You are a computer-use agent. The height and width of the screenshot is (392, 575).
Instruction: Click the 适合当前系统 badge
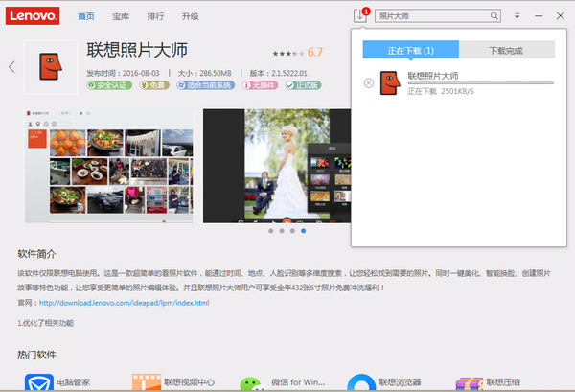point(205,85)
